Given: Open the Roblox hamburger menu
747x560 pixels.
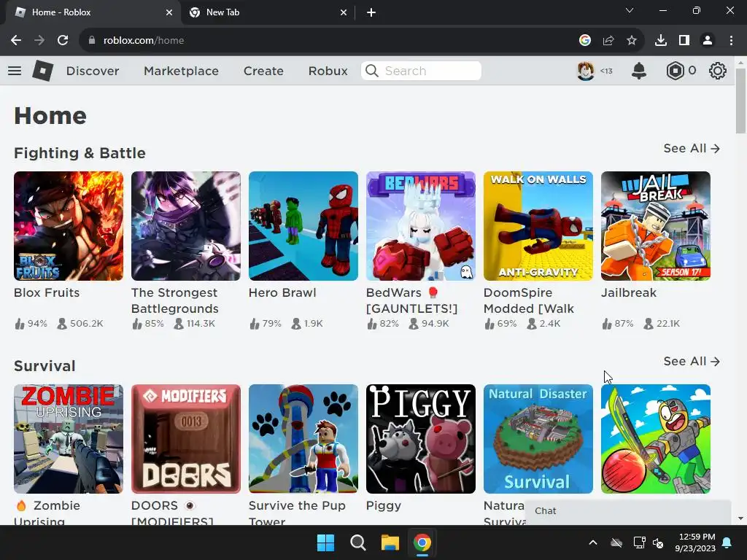Looking at the screenshot, I should (x=15, y=71).
